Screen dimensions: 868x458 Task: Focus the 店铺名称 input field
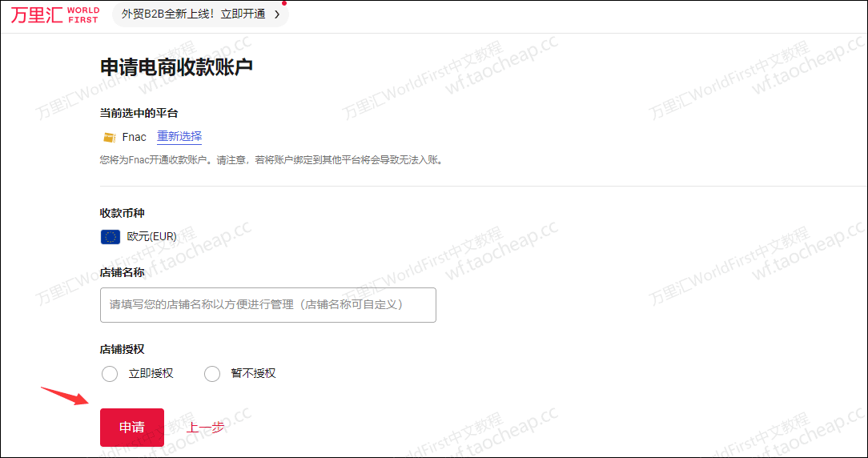pos(268,305)
